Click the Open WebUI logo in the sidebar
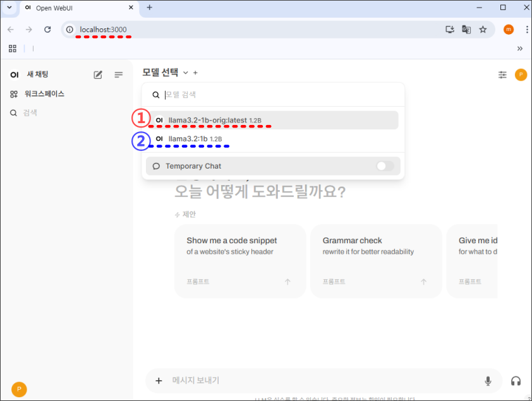Image resolution: width=532 pixels, height=401 pixels. 14,74
